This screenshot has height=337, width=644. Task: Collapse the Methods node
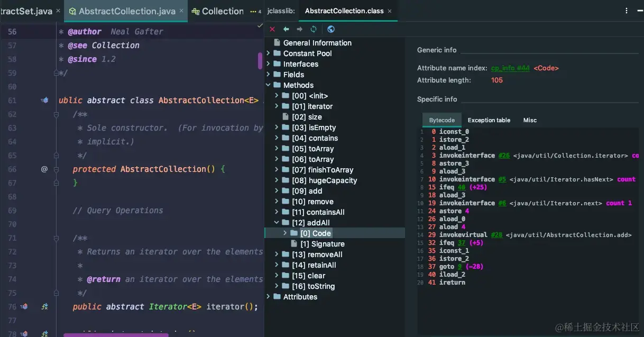click(x=269, y=85)
